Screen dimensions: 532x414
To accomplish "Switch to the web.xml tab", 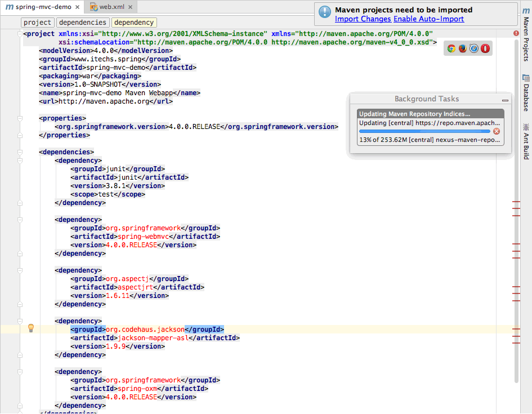I will [111, 7].
